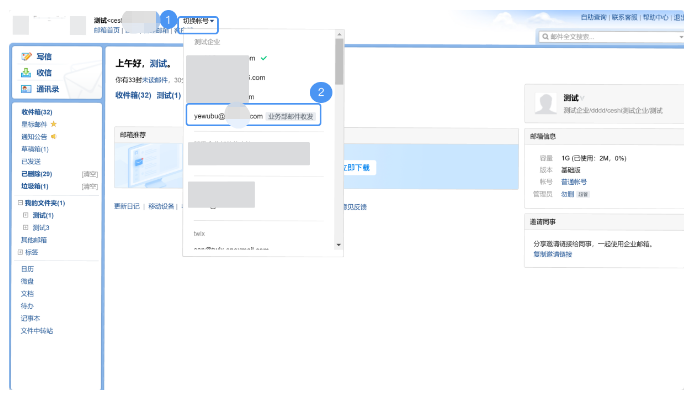Click the 移动设备 footer link
This screenshot has width=696, height=394.
coord(161,206)
